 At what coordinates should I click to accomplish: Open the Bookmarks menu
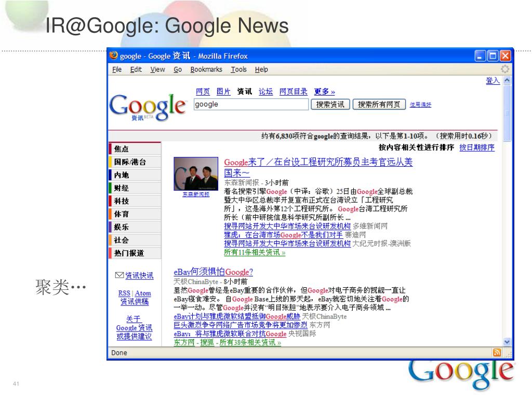206,70
